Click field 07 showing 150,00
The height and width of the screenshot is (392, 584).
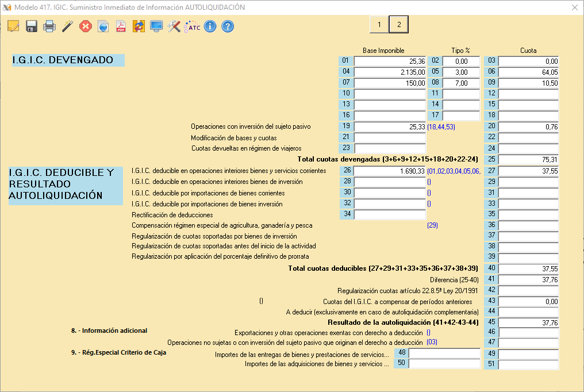pyautogui.click(x=390, y=83)
